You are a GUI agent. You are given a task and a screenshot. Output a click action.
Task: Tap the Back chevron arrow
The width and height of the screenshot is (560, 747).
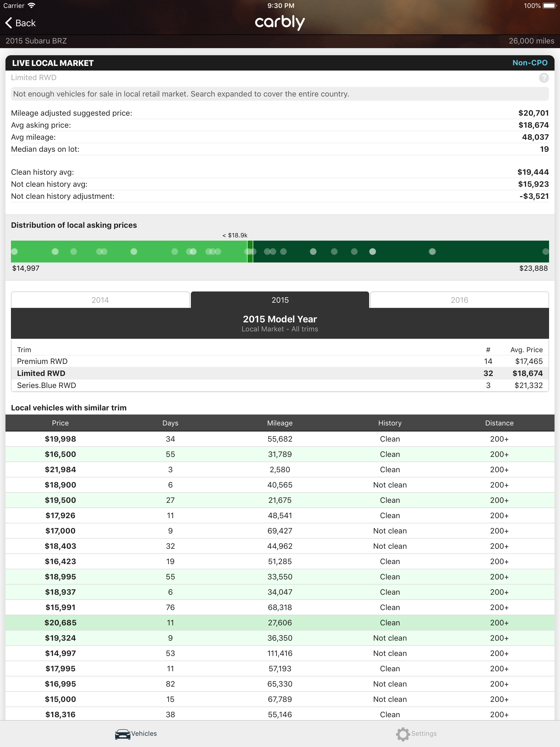pyautogui.click(x=9, y=23)
